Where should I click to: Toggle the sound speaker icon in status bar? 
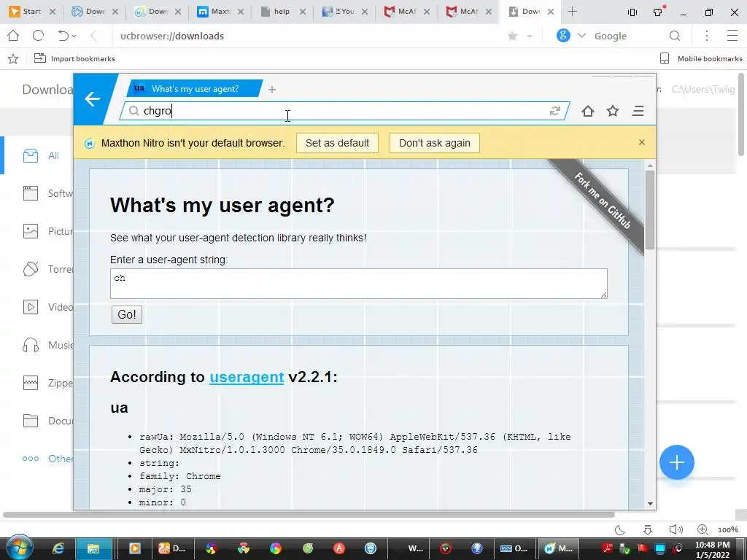pos(676,529)
